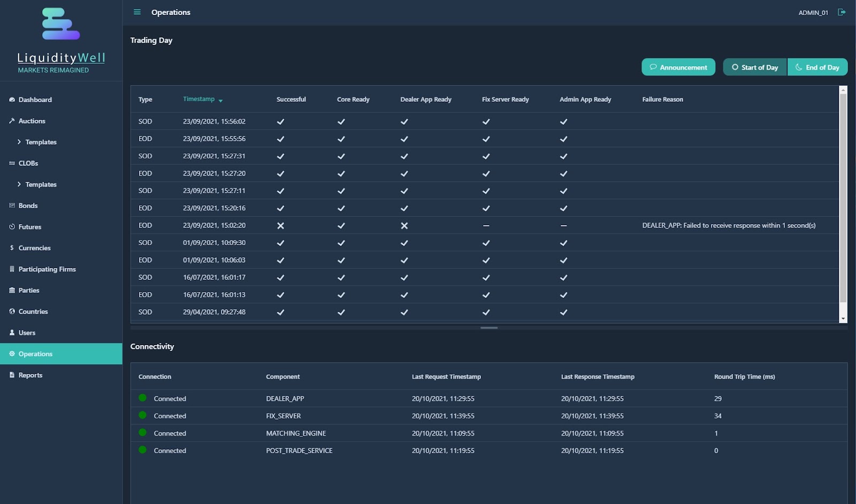856x504 pixels.
Task: Click the Users person icon in the sidebar
Action: click(x=12, y=333)
